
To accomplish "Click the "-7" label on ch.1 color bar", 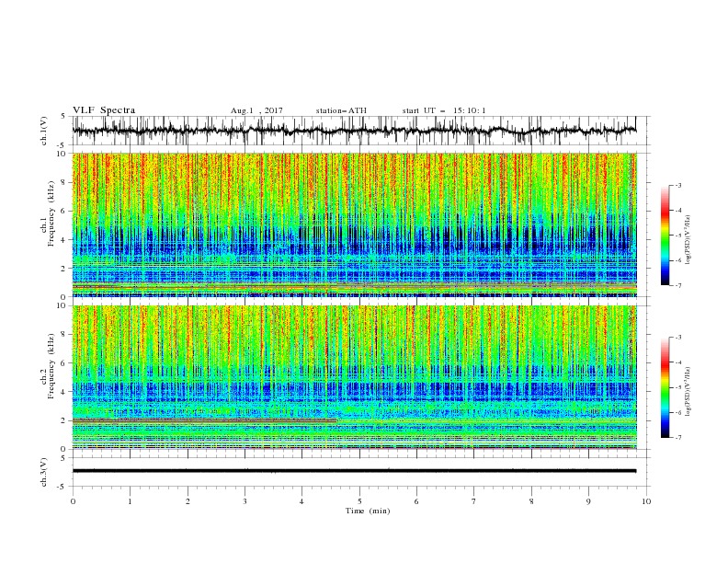I will (x=678, y=285).
